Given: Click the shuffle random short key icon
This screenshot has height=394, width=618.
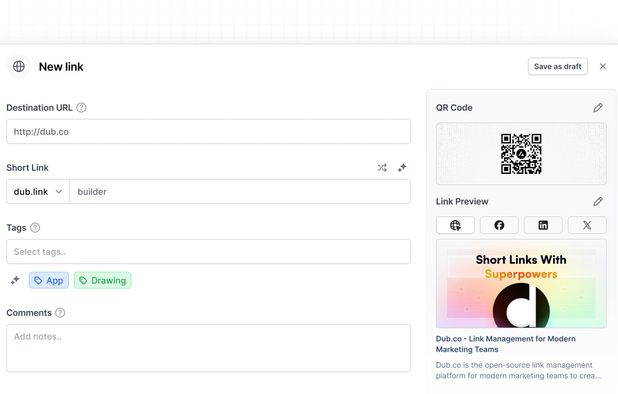Looking at the screenshot, I should (382, 168).
